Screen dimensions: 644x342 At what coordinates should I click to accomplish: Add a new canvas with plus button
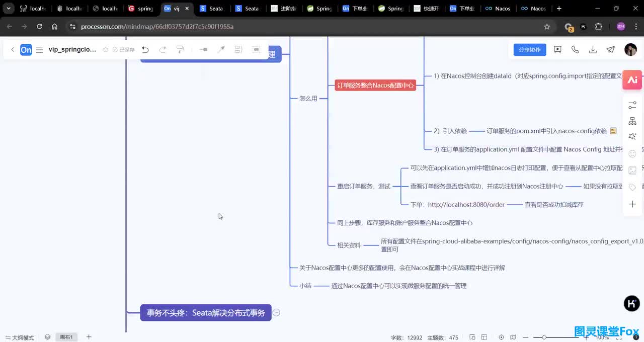coord(89,337)
